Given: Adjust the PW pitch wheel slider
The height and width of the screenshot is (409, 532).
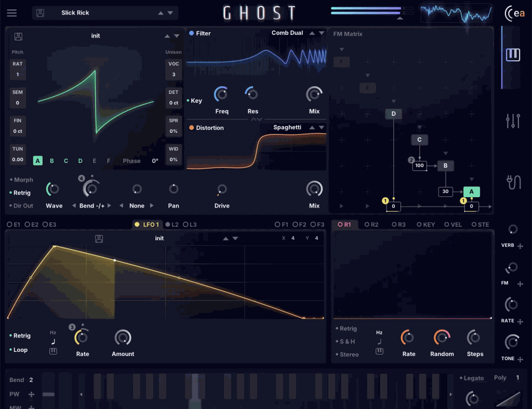Looking at the screenshot, I should click(48, 394).
